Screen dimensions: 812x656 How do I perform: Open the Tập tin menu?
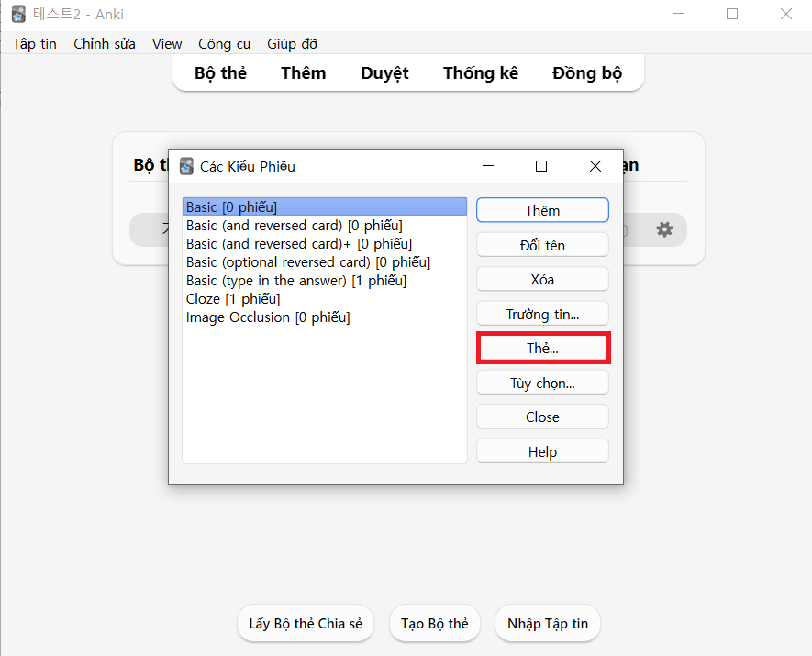[x=35, y=44]
